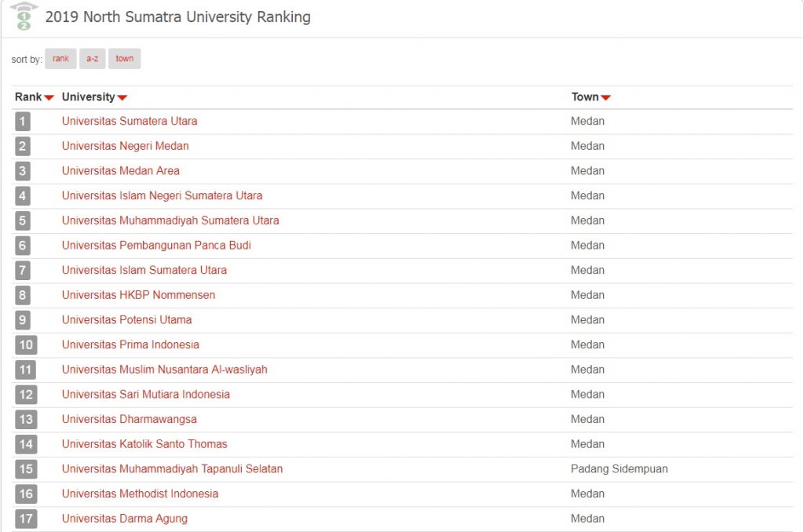The height and width of the screenshot is (532, 804).
Task: Open Universitas Medan Area link
Action: (120, 171)
